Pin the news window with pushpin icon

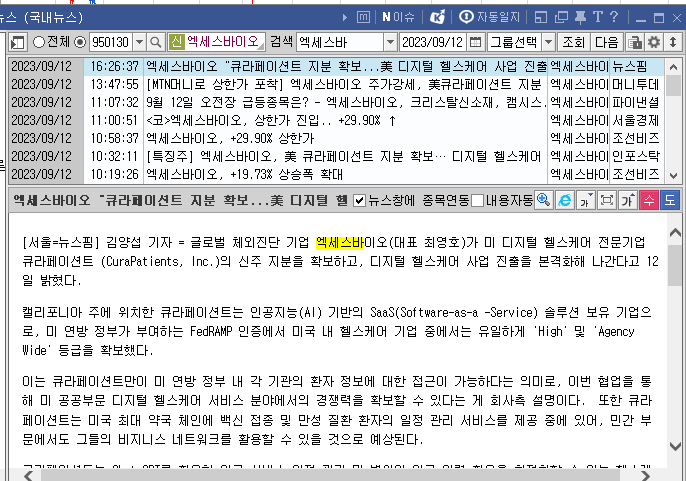pos(580,18)
